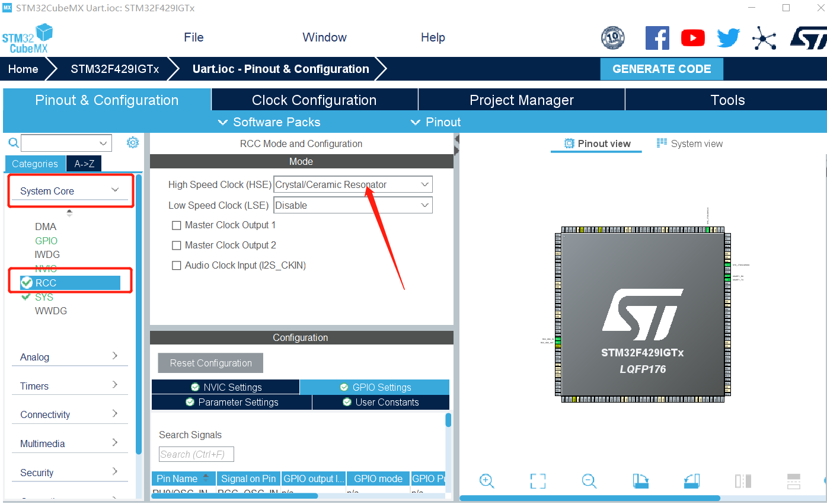Screen dimensions: 827x504
Task: Enable Audio Clock Input (I2S_CKIN)
Action: coord(176,266)
